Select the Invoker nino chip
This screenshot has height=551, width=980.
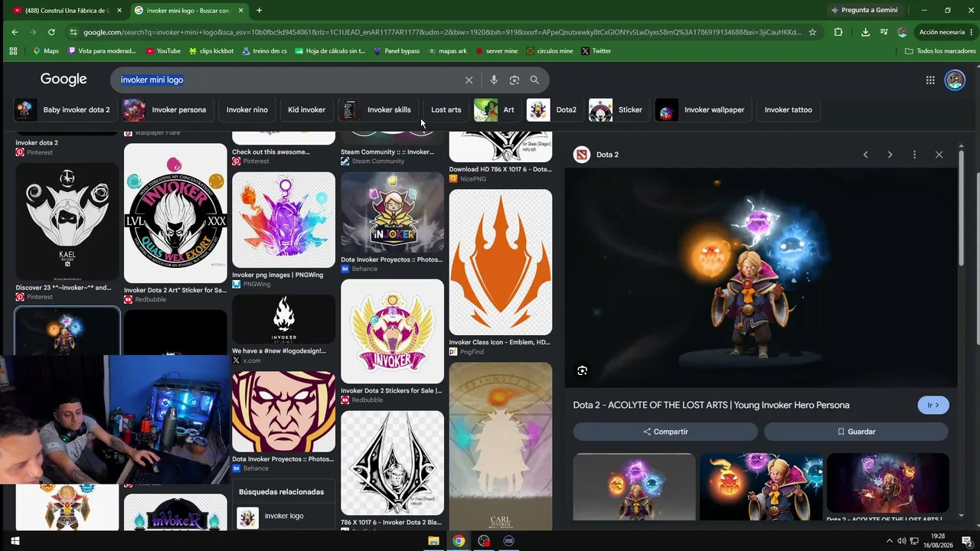[247, 109]
